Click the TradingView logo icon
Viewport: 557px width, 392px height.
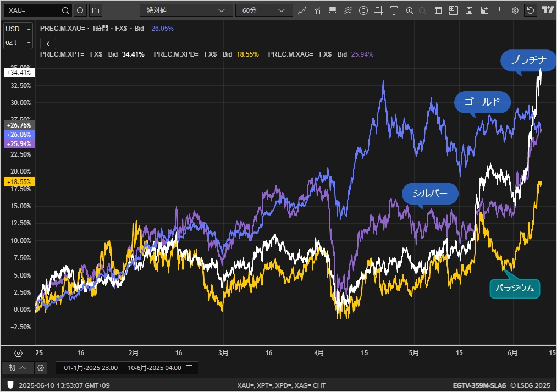click(548, 10)
